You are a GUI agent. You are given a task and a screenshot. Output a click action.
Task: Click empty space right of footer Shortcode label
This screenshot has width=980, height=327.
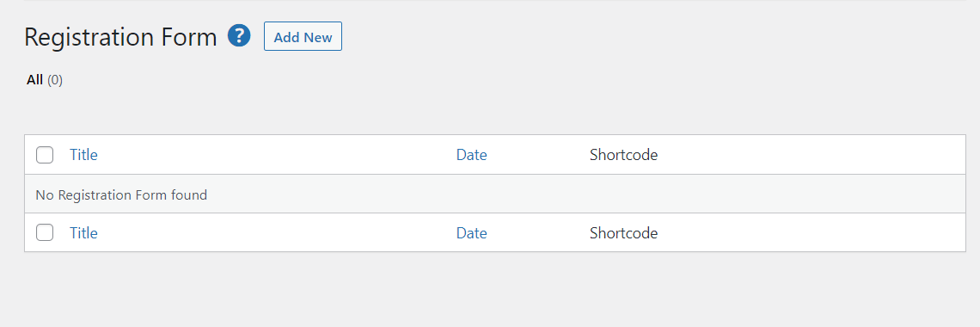(x=812, y=233)
